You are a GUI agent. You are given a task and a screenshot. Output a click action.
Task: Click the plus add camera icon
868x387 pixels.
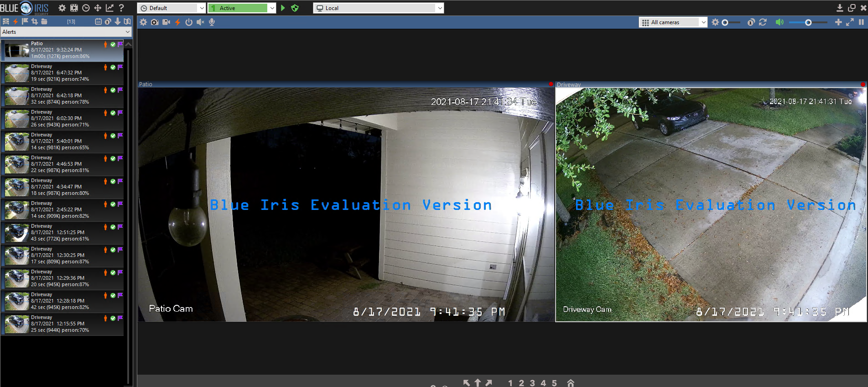point(838,22)
